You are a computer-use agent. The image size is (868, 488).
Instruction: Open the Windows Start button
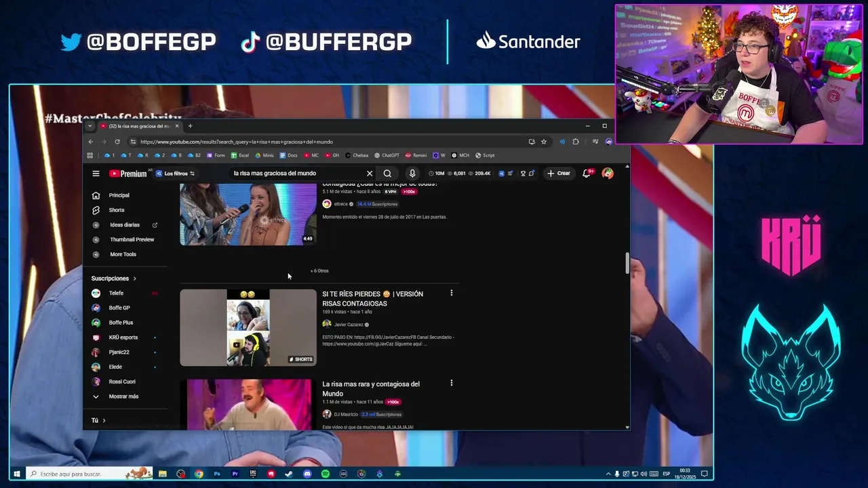click(17, 474)
